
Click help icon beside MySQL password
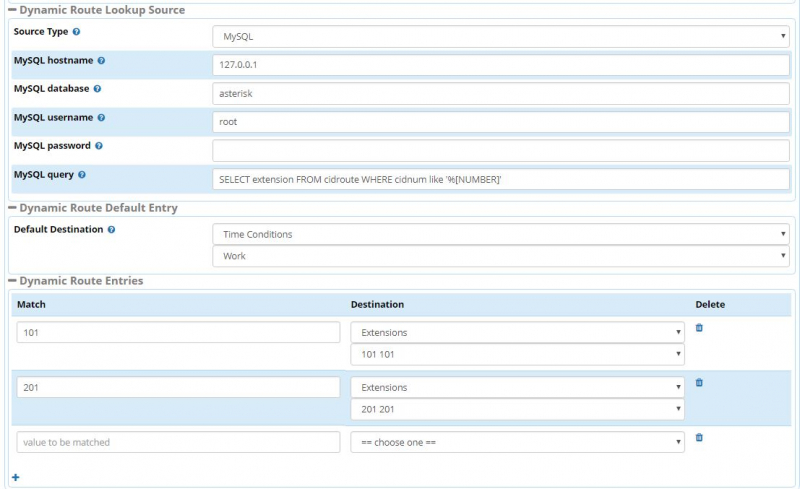click(99, 146)
